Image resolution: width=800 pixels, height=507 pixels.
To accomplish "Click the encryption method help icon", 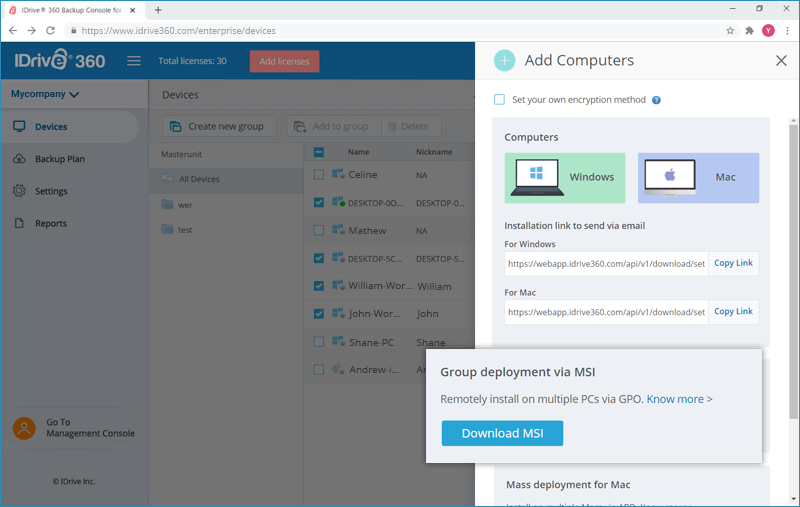I will point(656,100).
